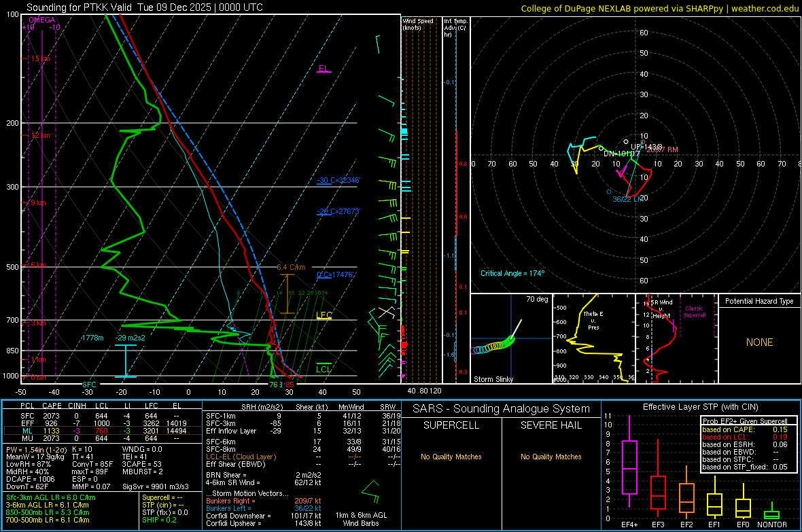Click the Bunkers Left = 36/22 kt line
The image size is (802, 532).
(264, 508)
